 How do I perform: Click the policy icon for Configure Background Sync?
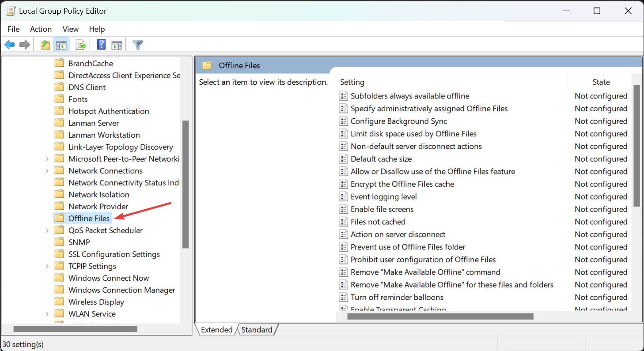coord(344,121)
